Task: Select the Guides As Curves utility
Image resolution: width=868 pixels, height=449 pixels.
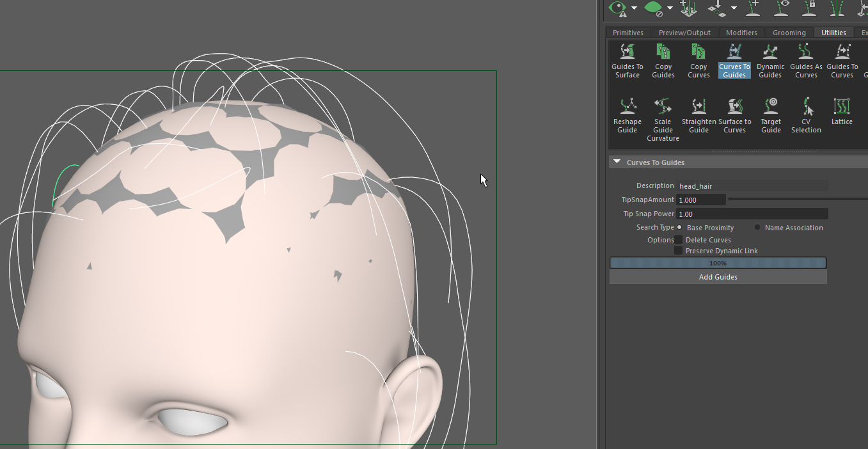Action: coord(806,61)
